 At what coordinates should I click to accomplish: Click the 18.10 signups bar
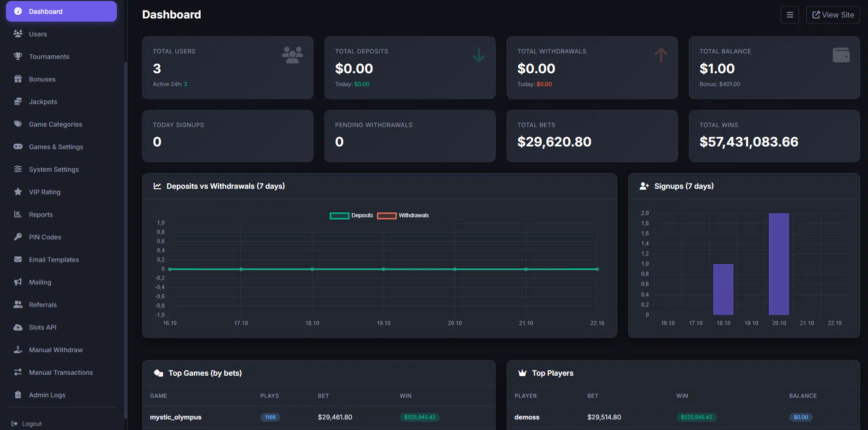coord(723,290)
